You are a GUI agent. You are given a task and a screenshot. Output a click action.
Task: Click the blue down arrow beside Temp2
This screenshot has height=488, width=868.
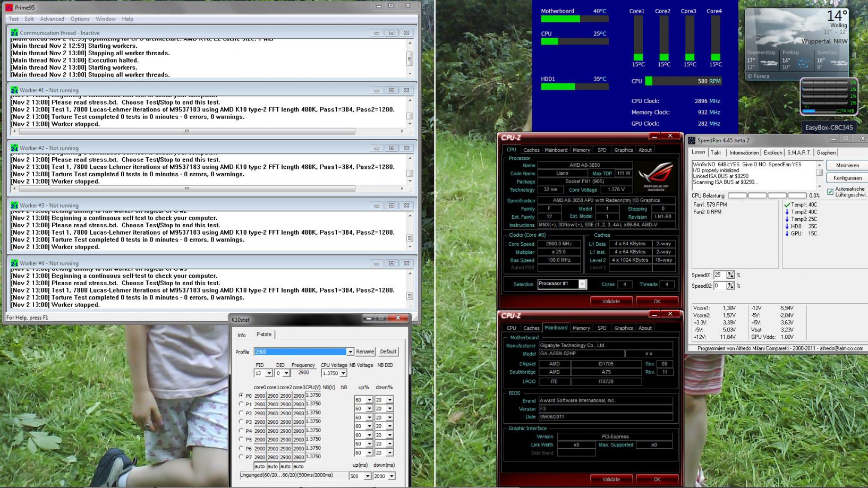pyautogui.click(x=787, y=212)
